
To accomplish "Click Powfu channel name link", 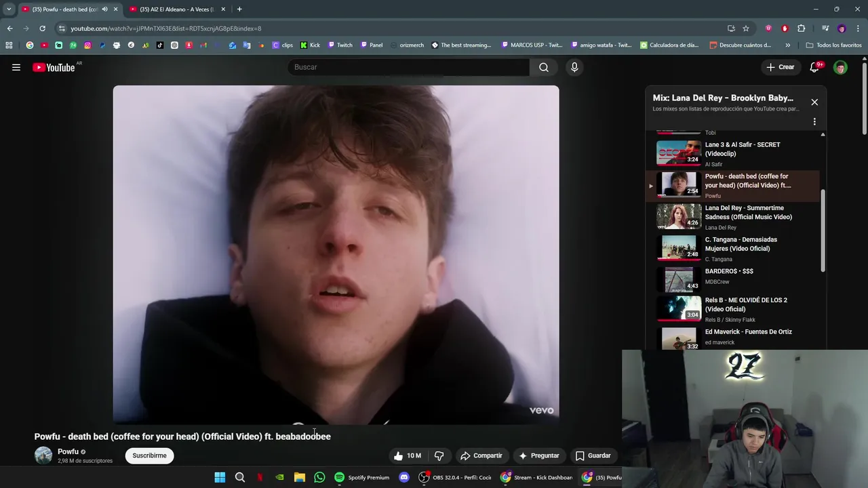I will (x=68, y=451).
